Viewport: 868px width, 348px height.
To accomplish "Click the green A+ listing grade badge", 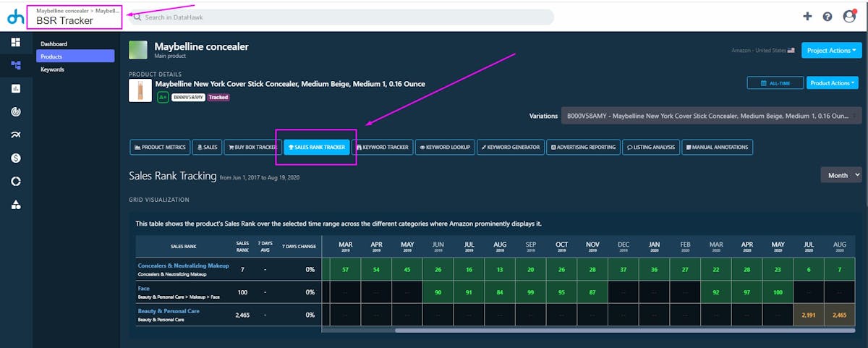I will (x=163, y=97).
